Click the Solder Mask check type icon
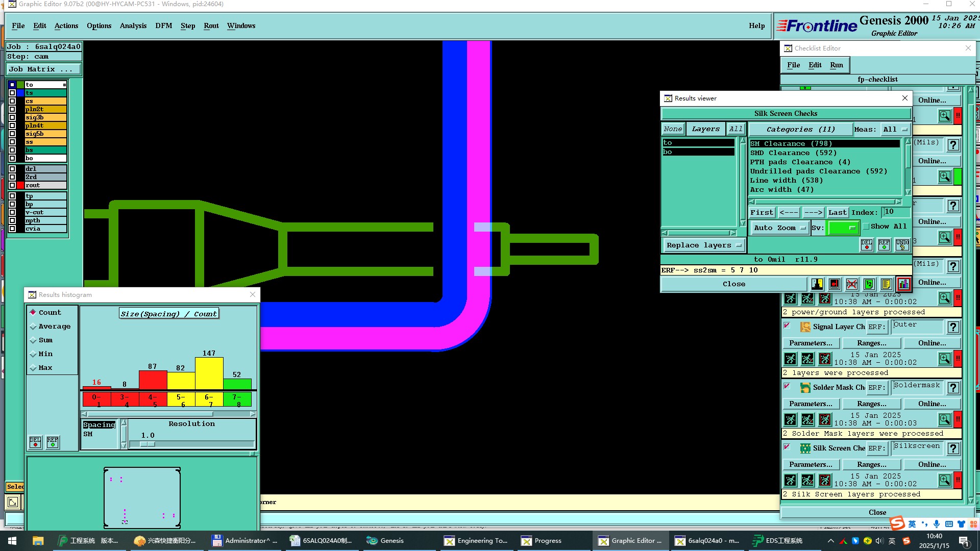Image resolution: width=980 pixels, height=551 pixels. 805,388
